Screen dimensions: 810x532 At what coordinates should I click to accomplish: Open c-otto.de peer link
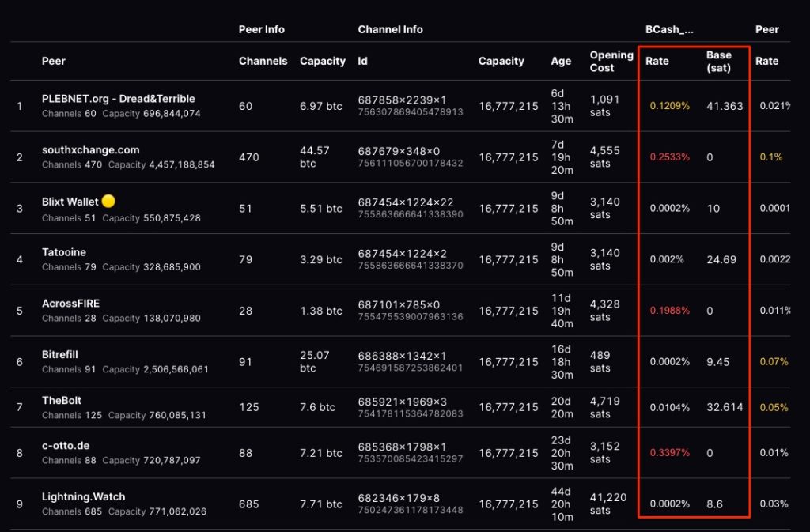pyautogui.click(x=65, y=445)
